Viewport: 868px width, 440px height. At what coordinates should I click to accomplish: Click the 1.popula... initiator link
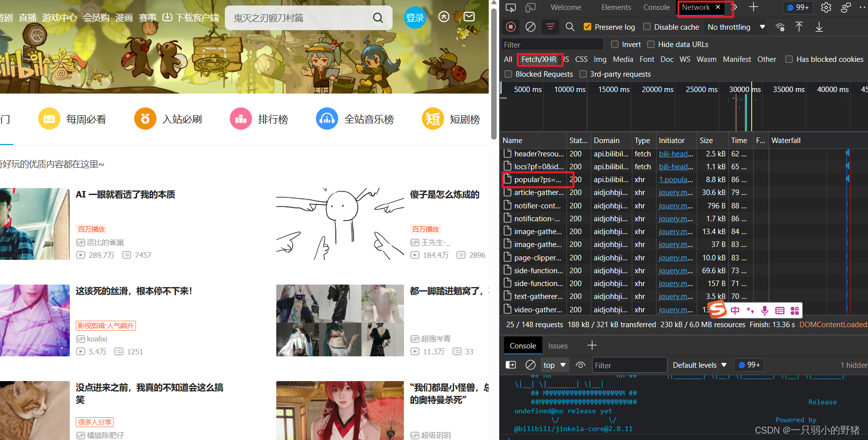pos(676,180)
